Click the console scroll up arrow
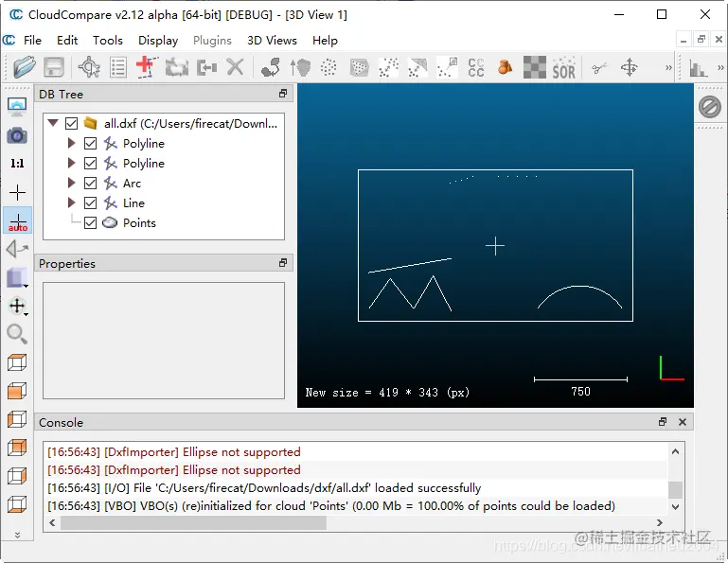 [676, 451]
